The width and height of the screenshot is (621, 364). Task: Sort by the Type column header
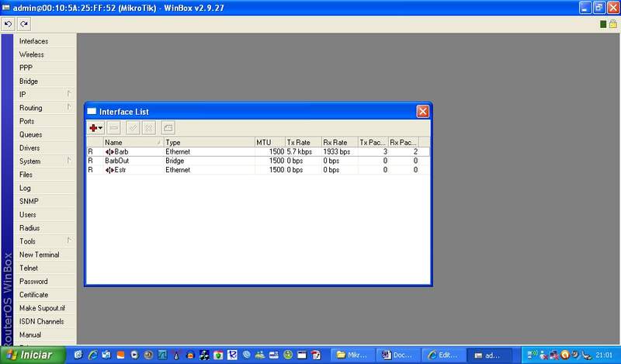[209, 142]
